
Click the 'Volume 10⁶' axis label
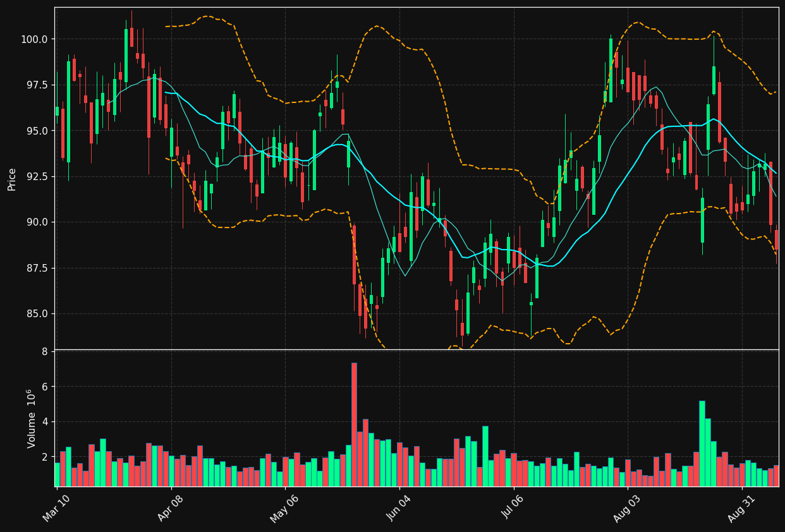click(31, 418)
